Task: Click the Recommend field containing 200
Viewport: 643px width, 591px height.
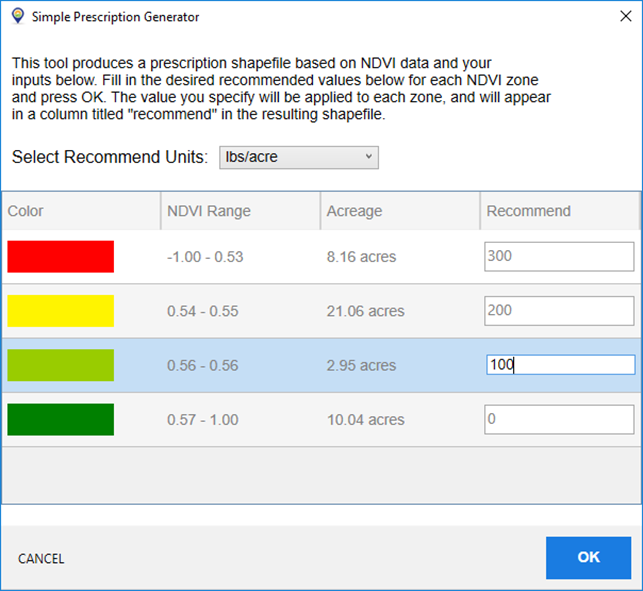Action: (x=559, y=311)
